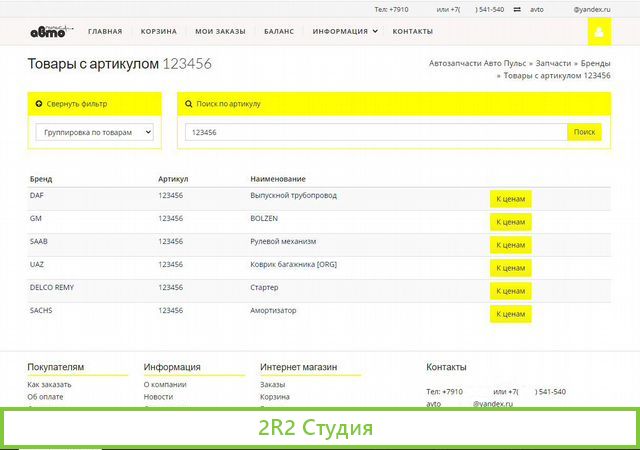Click the article search field containing 123456
This screenshot has height=450, width=640.
click(375, 132)
